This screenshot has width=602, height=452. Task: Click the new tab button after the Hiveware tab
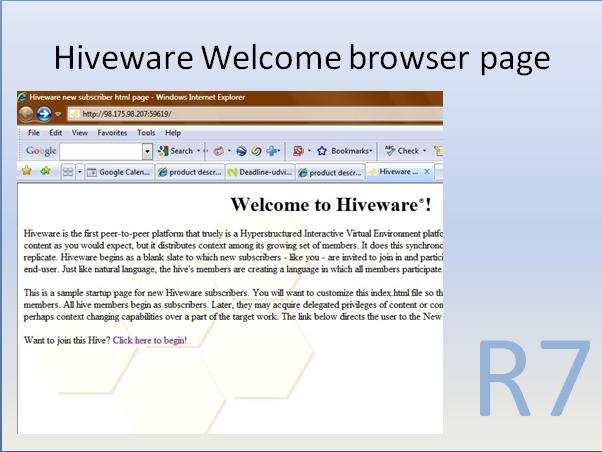tap(439, 172)
